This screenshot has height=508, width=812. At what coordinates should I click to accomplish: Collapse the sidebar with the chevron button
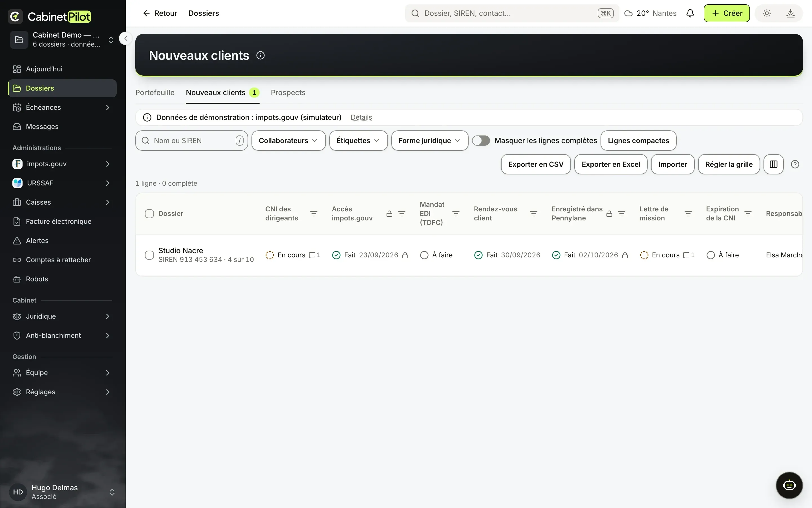click(125, 39)
